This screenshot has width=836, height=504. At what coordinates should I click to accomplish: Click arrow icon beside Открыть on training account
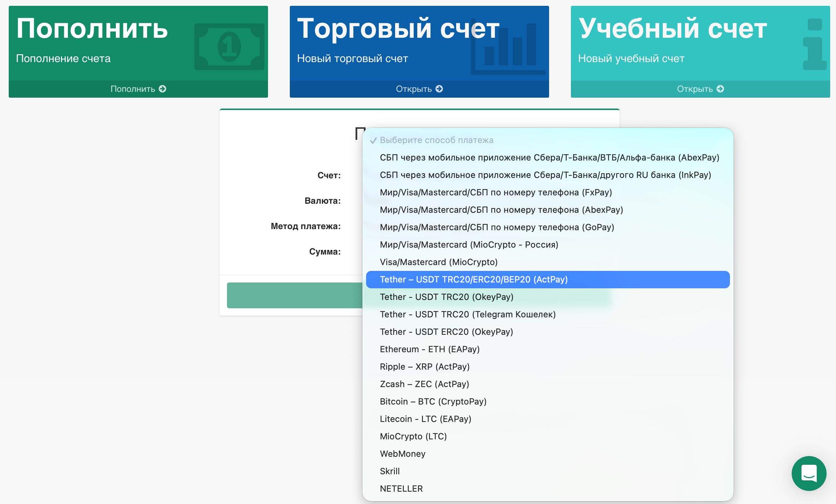pyautogui.click(x=720, y=89)
